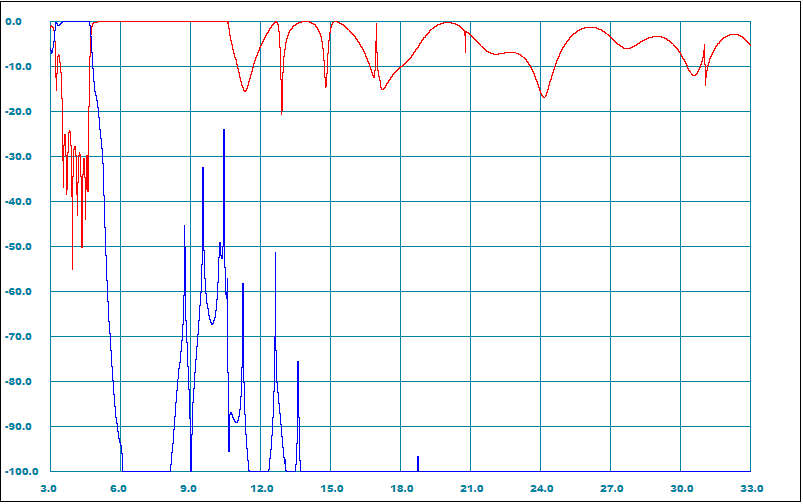Click the narrow red spike reaching -20 near 12.8
Screen dimensions: 803x504
coord(281,112)
